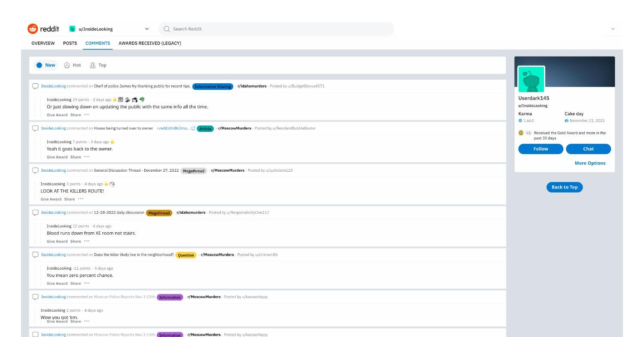The width and height of the screenshot is (644, 337).
Task: Click comment icon on 12-28-2022 daily discussion post
Action: (36, 213)
